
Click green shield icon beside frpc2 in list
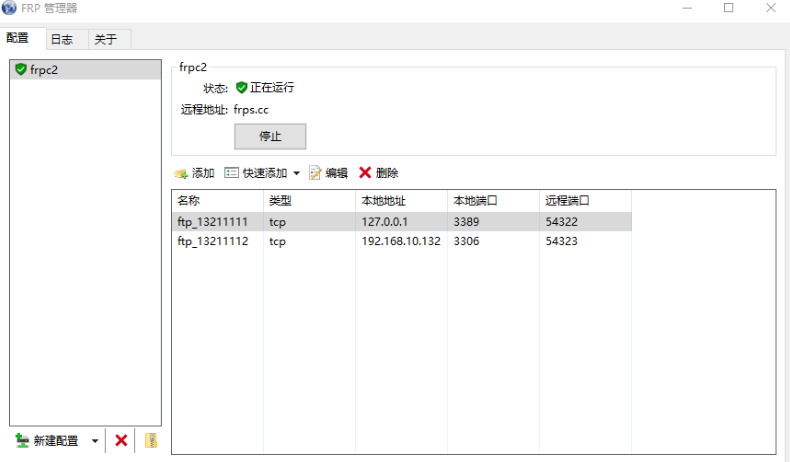pyautogui.click(x=21, y=69)
